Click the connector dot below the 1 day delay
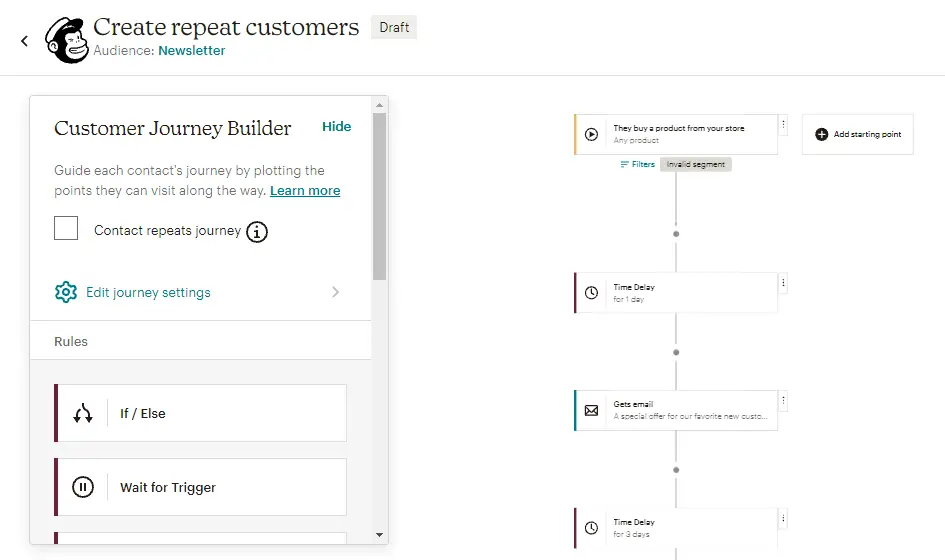945x560 pixels. 676,352
